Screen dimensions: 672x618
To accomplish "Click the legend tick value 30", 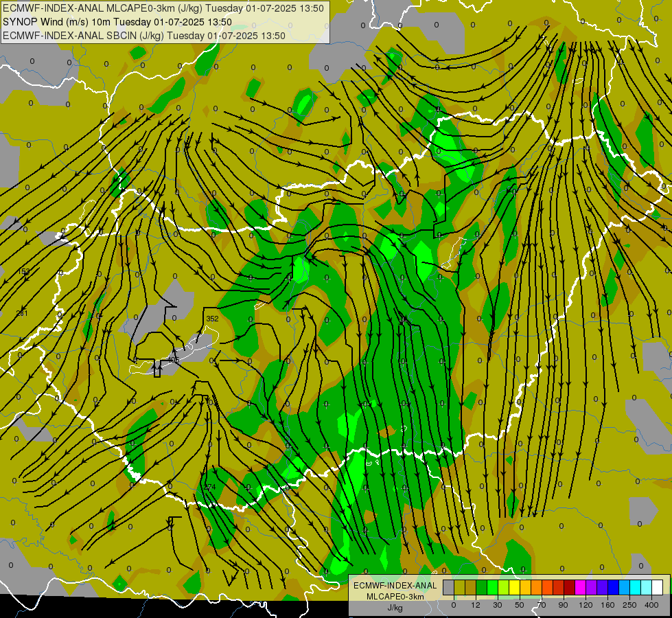I will click(x=498, y=605).
